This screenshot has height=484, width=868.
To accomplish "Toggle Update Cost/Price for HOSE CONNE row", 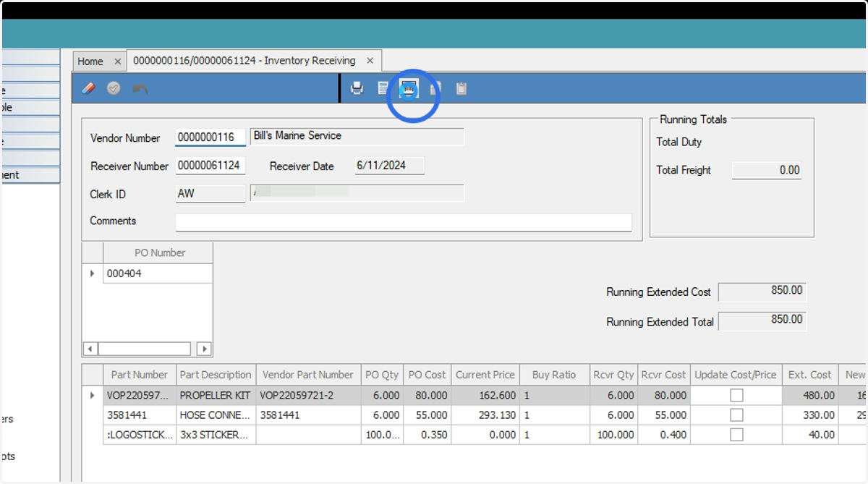I will [x=736, y=415].
